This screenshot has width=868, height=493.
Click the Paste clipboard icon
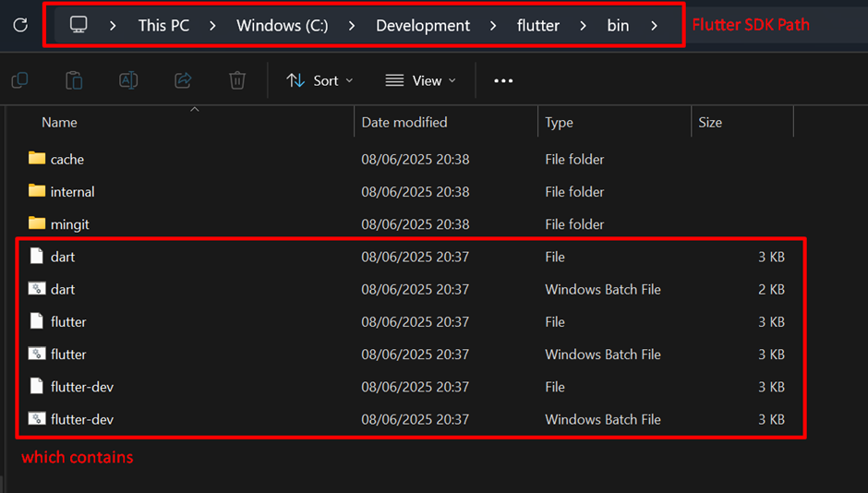pos(74,80)
